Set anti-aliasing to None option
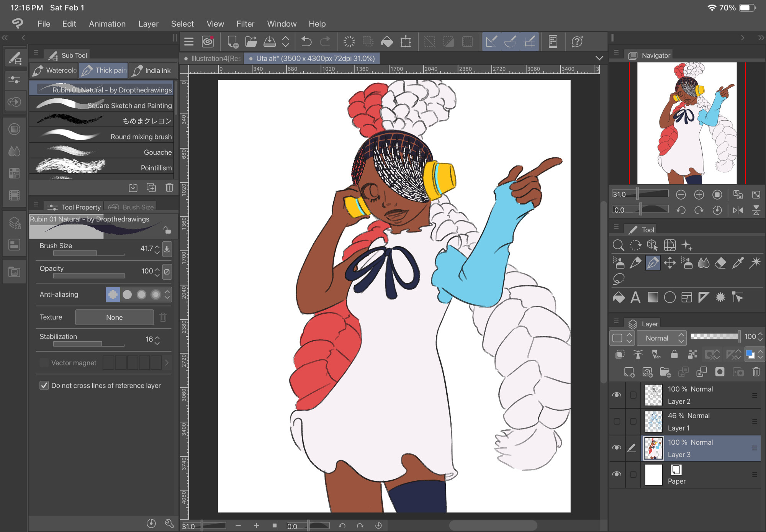The height and width of the screenshot is (532, 766). click(x=113, y=294)
